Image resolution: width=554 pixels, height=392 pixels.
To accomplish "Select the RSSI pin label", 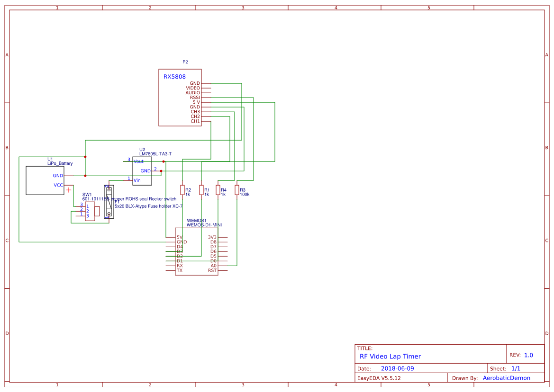I will click(x=195, y=97).
